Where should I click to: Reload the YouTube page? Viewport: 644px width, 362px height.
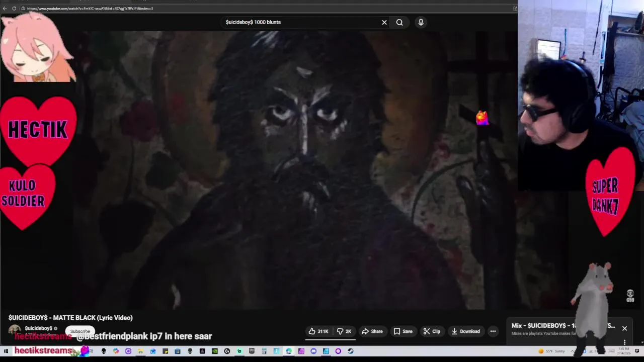pyautogui.click(x=14, y=8)
